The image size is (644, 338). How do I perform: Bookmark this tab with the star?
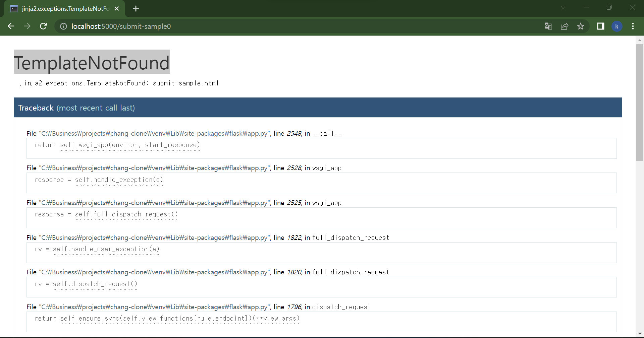click(x=581, y=26)
